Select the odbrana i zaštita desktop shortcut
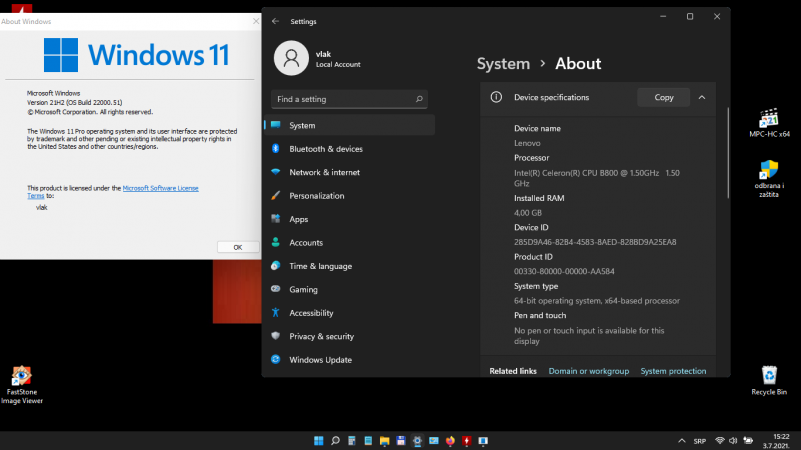Image resolution: width=801 pixels, height=450 pixels. point(769,179)
